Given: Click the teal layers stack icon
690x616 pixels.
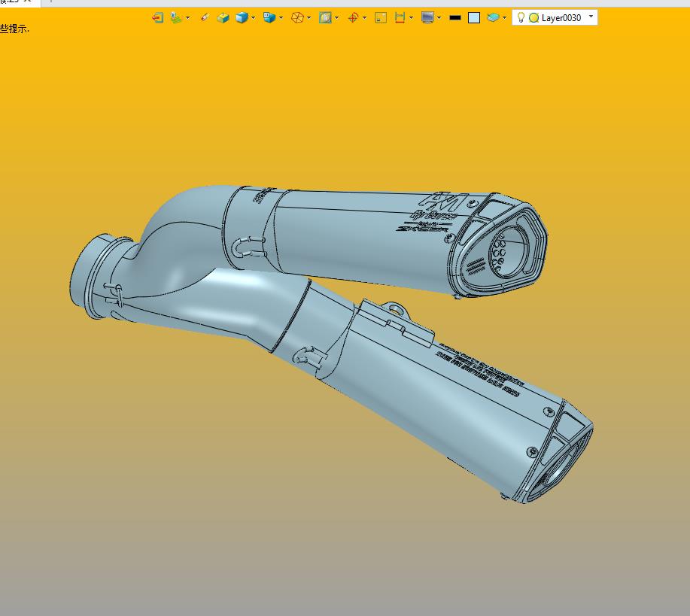Looking at the screenshot, I should point(494,17).
